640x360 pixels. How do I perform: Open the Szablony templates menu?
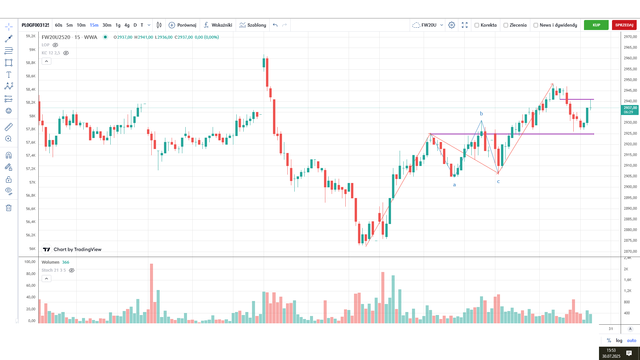[x=253, y=25]
